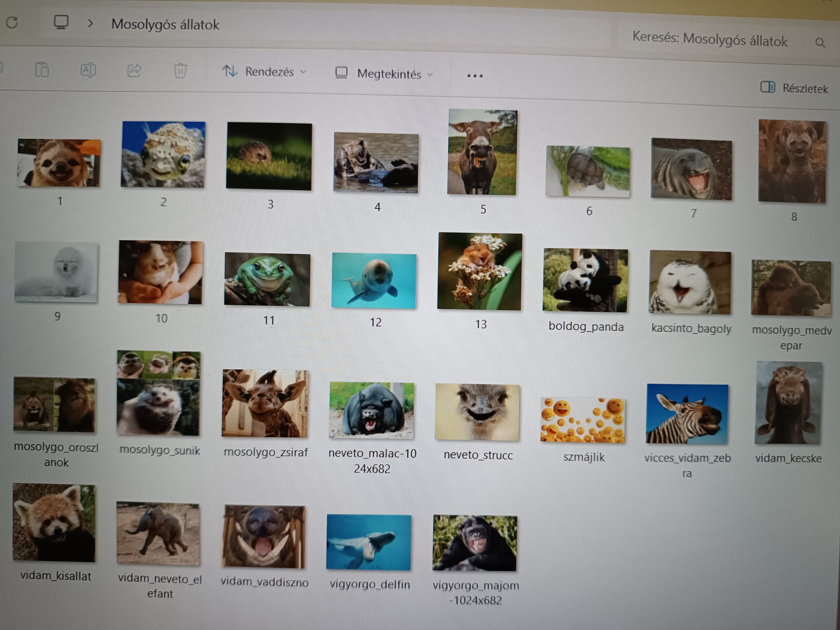Viewport: 840px width, 630px height.
Task: Click the Delete trash can icon
Action: pyautogui.click(x=180, y=71)
